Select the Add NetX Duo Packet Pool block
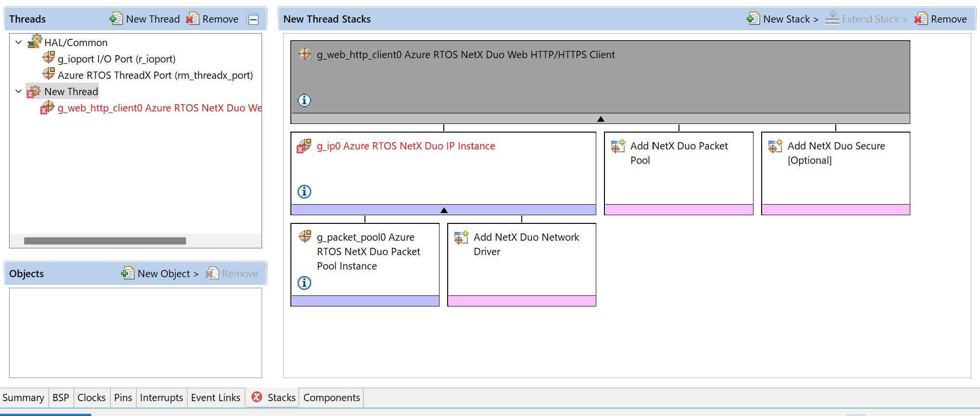The image size is (980, 416). [678, 173]
